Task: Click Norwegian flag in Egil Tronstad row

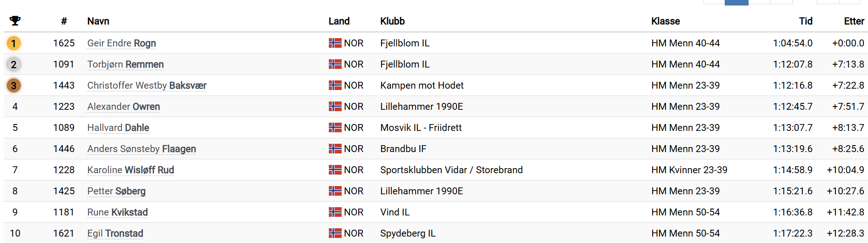Action: click(x=335, y=233)
